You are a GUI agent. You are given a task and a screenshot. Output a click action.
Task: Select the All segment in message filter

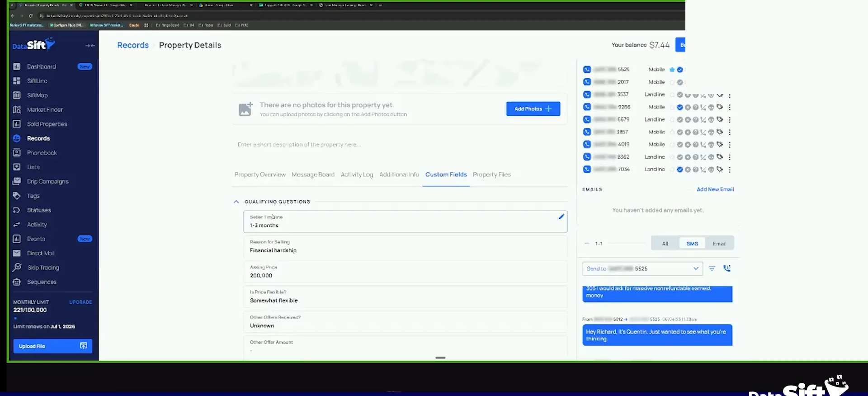(665, 244)
